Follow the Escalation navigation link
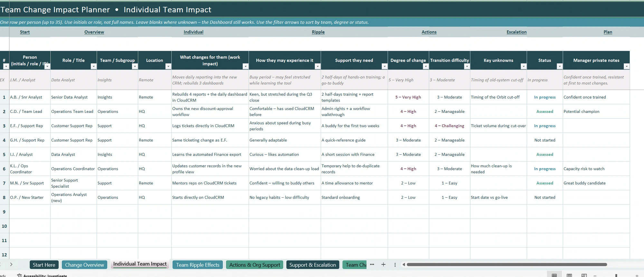The image size is (644, 277). coord(516,32)
